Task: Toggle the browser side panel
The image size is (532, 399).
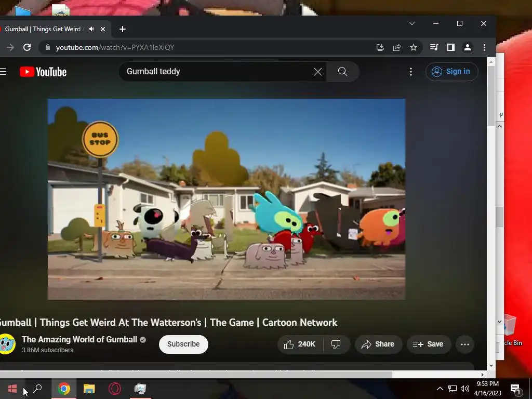Action: click(x=450, y=47)
